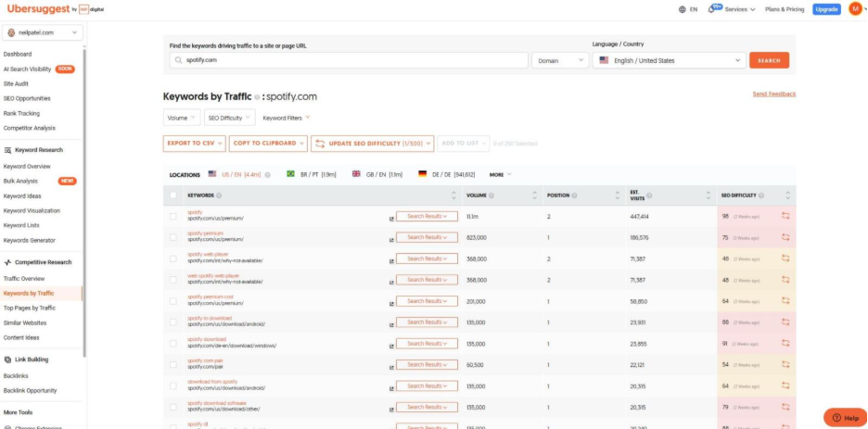Open Keyword Ideas in sidebar
Screen dimensions: 868x429
[22, 196]
